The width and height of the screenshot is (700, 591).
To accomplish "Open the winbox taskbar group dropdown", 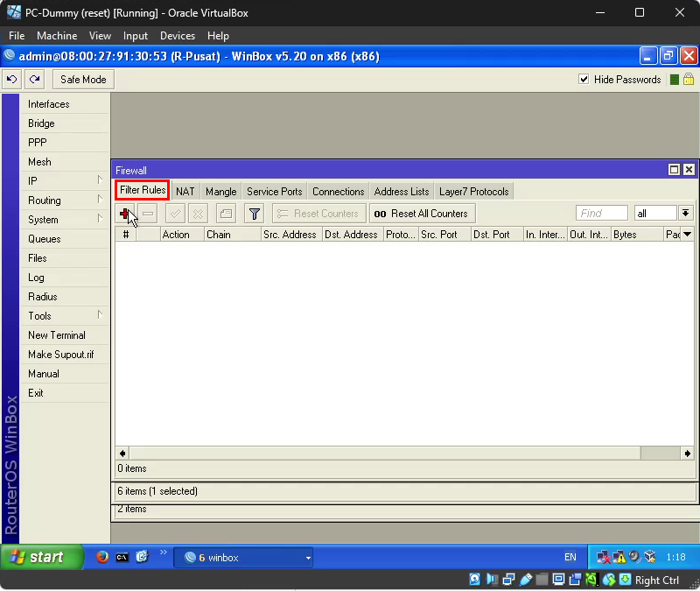I will (308, 558).
